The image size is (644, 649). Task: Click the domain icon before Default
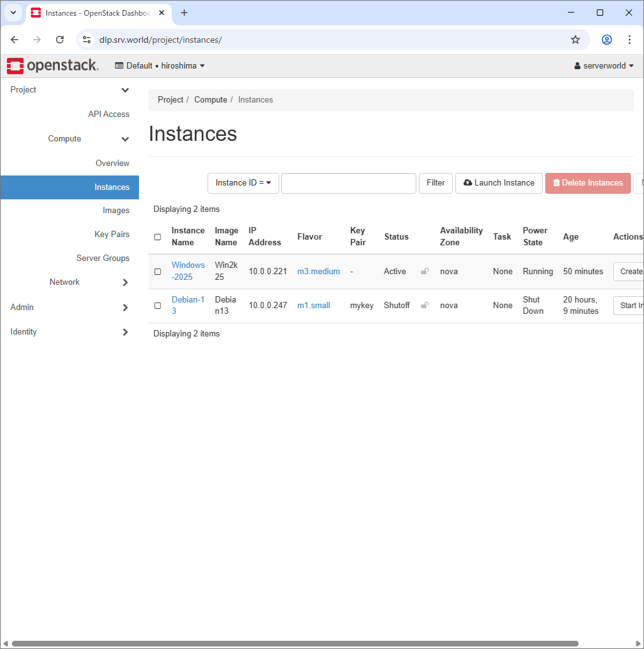(119, 65)
